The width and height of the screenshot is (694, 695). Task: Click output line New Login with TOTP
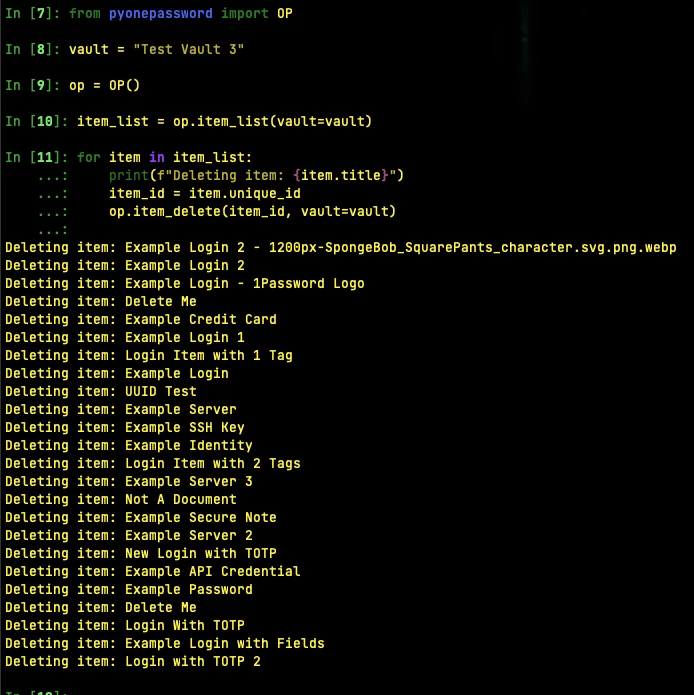[141, 553]
